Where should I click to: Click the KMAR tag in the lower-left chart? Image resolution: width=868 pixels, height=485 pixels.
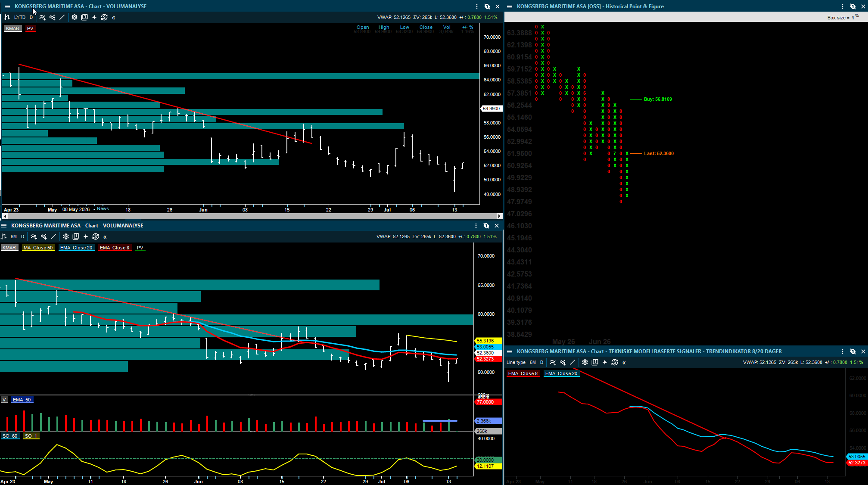coord(9,248)
